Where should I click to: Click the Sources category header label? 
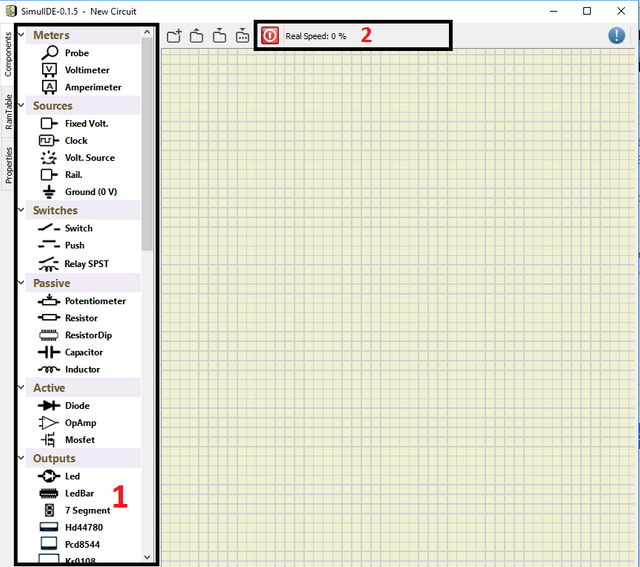click(53, 106)
